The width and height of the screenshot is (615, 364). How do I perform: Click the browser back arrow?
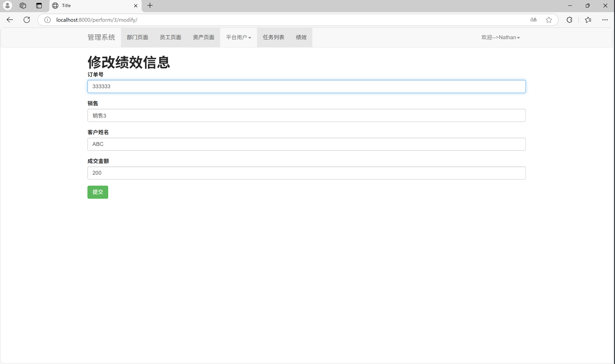tap(10, 20)
